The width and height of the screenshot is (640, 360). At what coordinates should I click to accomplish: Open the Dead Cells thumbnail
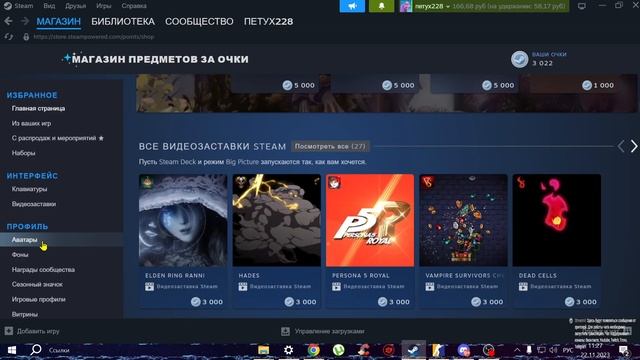point(557,220)
